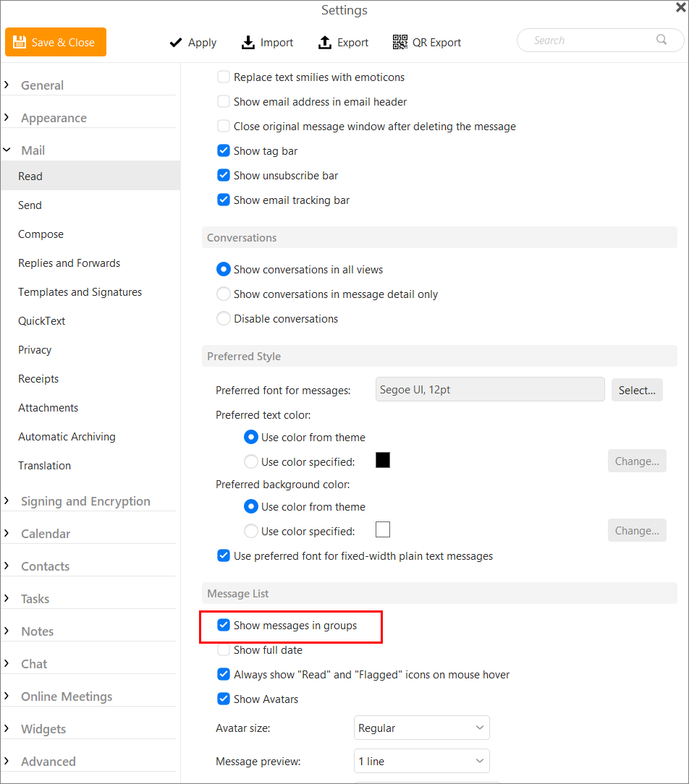
Task: Open the Message preview dropdown
Action: click(x=421, y=761)
